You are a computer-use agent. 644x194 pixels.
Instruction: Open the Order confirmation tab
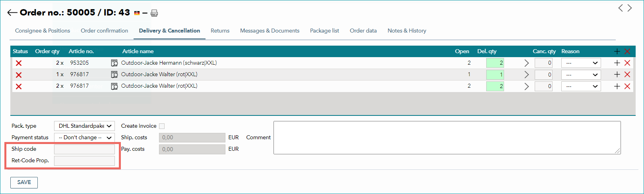pyautogui.click(x=104, y=31)
